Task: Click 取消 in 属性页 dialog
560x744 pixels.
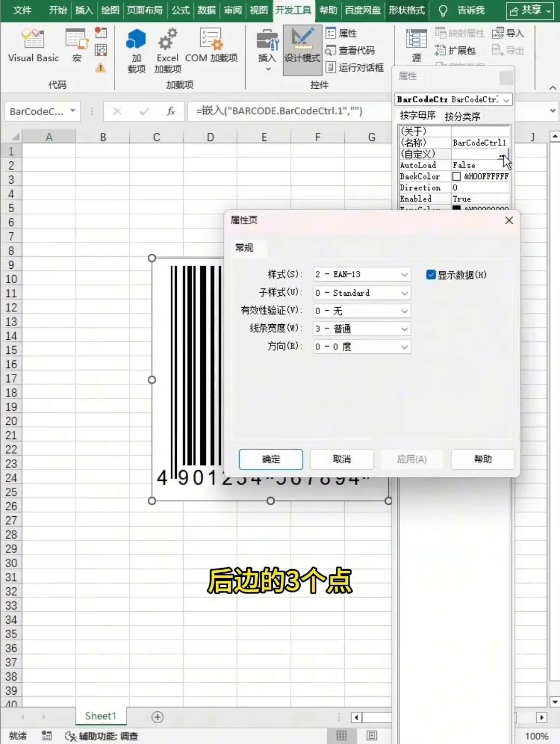Action: tap(342, 459)
